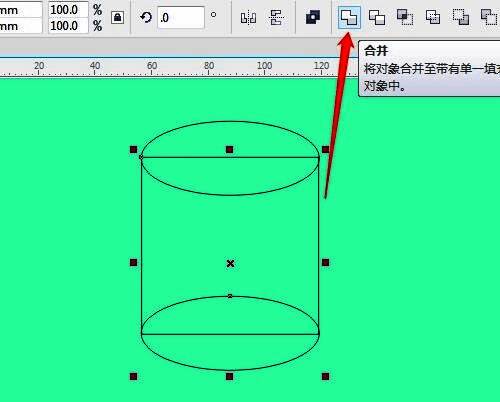The width and height of the screenshot is (500, 402).
Task: Click the left-middle selection handle
Action: coord(133,263)
